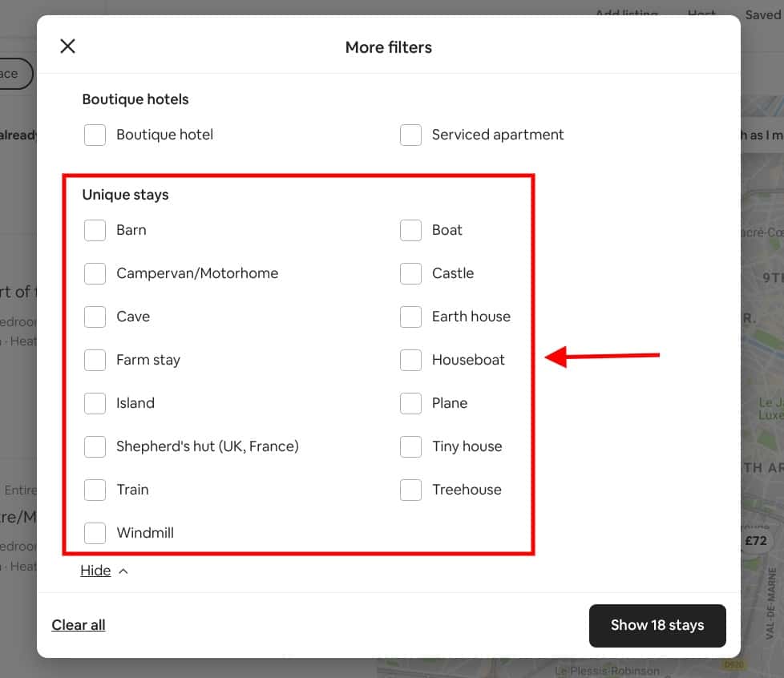Check the Earth house option
This screenshot has width=784, height=678.
(x=410, y=317)
